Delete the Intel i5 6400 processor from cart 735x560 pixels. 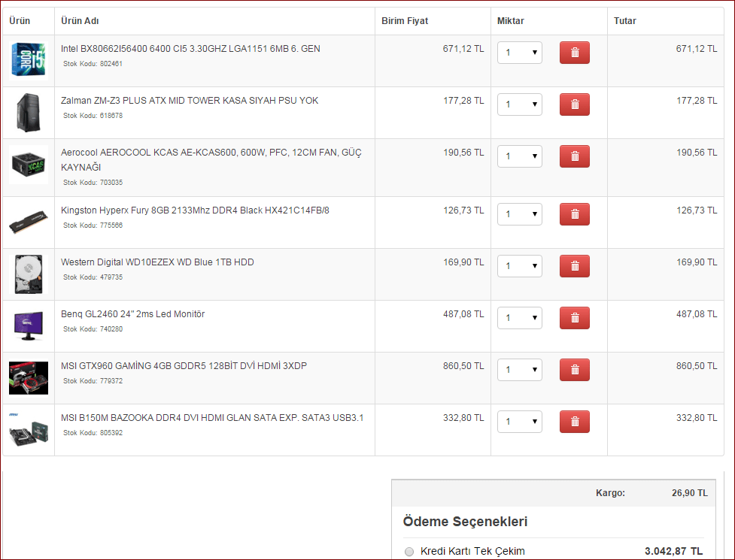pyautogui.click(x=574, y=53)
